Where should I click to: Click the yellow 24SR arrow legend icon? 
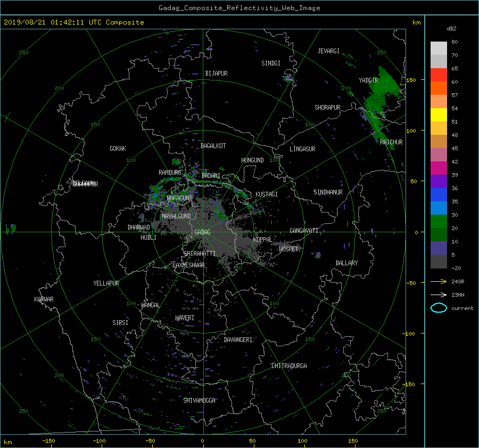click(439, 281)
